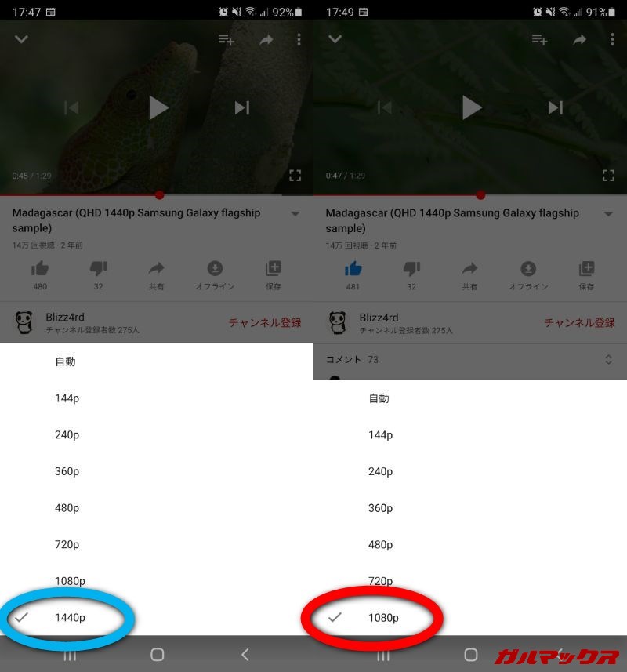Expand the コメント 73 comments section
The height and width of the screenshot is (672, 627).
470,360
